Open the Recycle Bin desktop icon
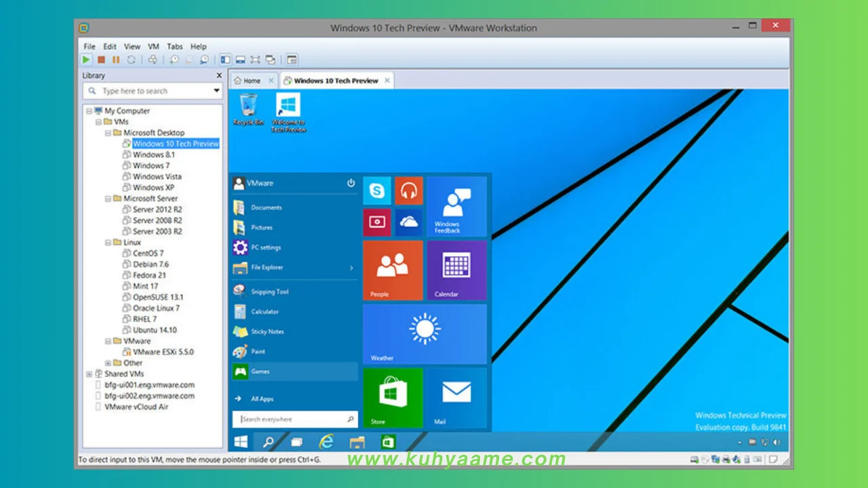The width and height of the screenshot is (868, 488). [249, 109]
